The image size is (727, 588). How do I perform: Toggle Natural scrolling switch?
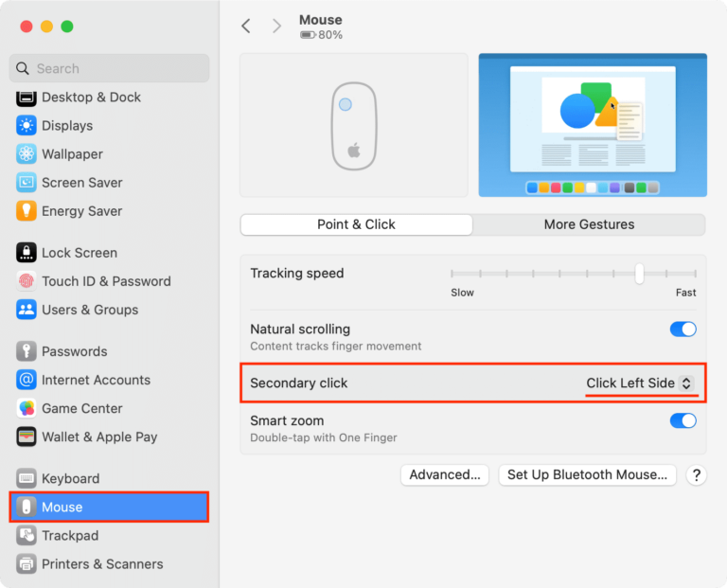[x=683, y=330]
